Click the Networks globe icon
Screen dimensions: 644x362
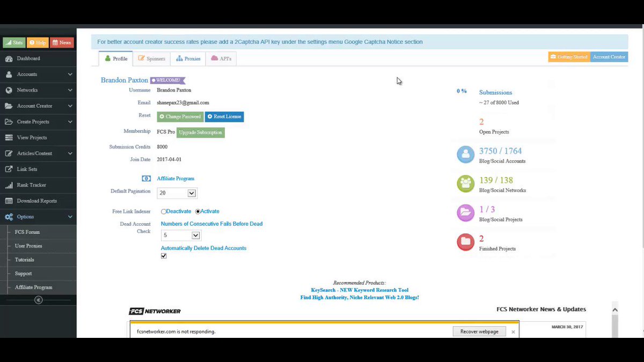[x=9, y=90]
